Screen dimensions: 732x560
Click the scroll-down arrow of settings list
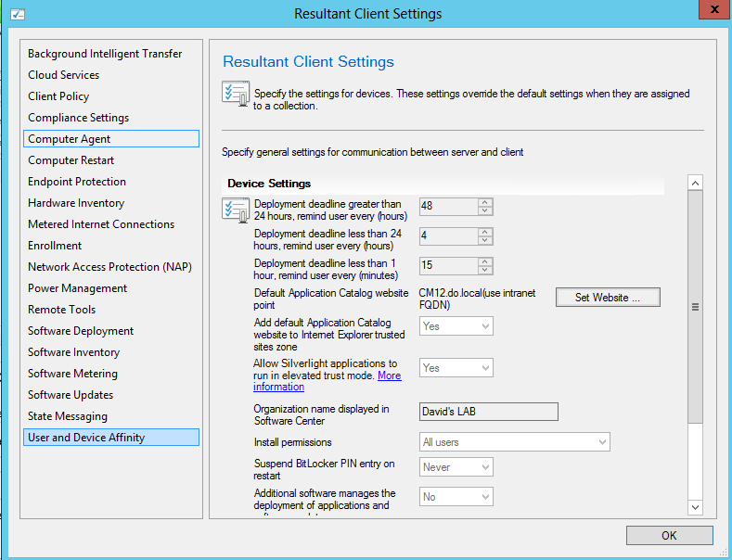click(x=695, y=507)
